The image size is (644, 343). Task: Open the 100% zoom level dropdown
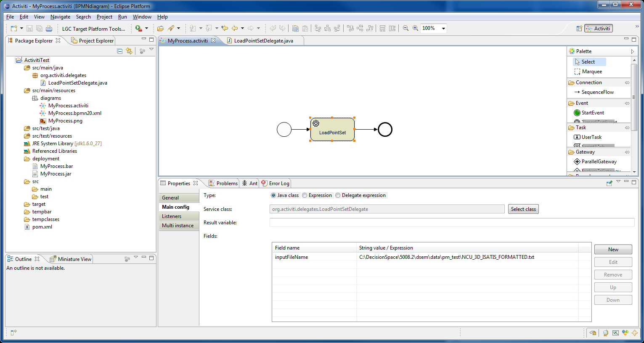pyautogui.click(x=443, y=29)
